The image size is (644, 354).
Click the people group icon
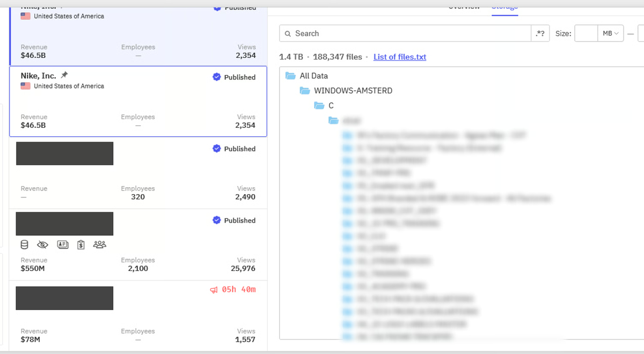tap(99, 245)
